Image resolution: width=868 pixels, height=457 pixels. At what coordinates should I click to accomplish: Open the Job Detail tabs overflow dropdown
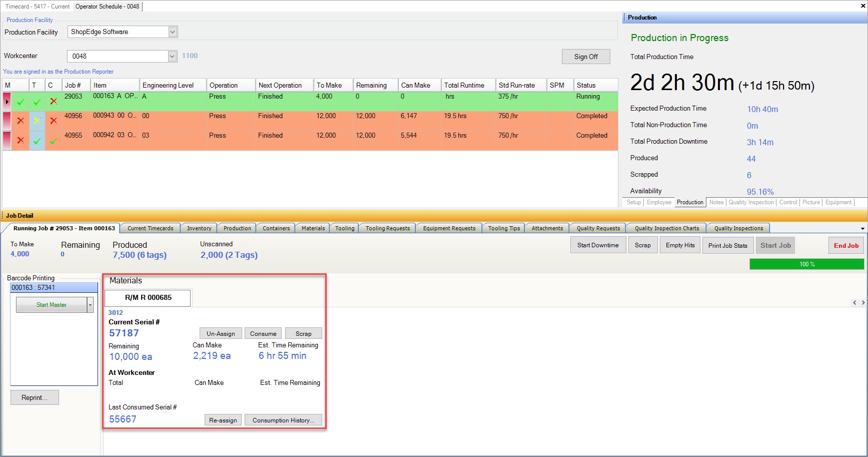(862, 228)
